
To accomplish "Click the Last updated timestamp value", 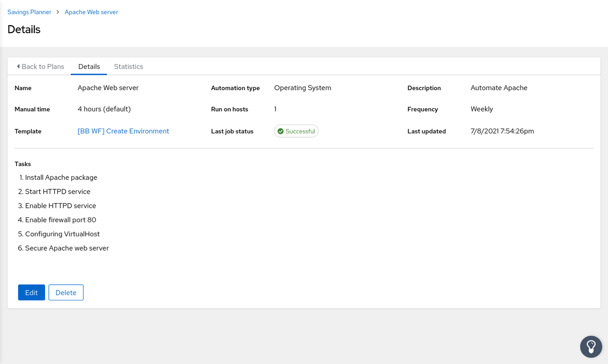I will 502,131.
